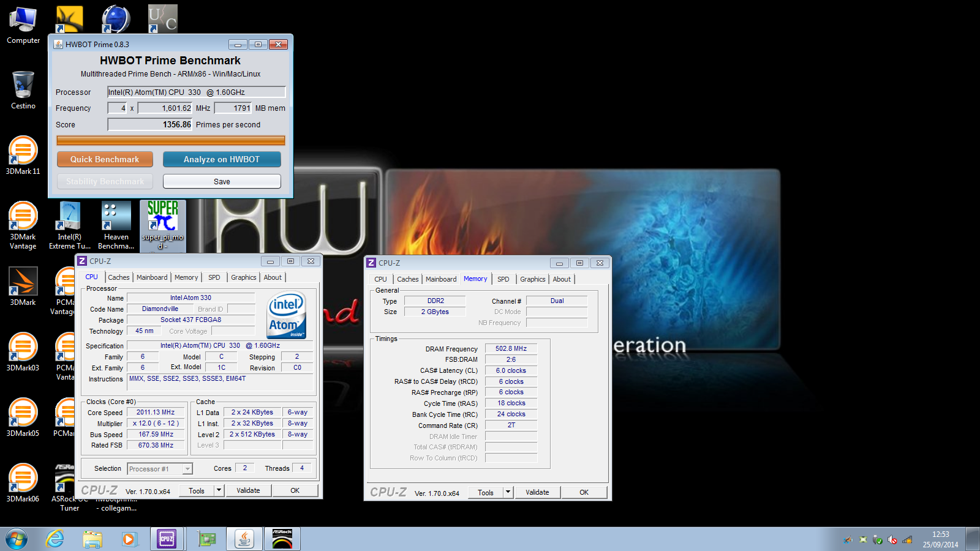Click the Core Speed value 2011.13 MHz
Viewport: 980px width, 551px height.
[156, 412]
